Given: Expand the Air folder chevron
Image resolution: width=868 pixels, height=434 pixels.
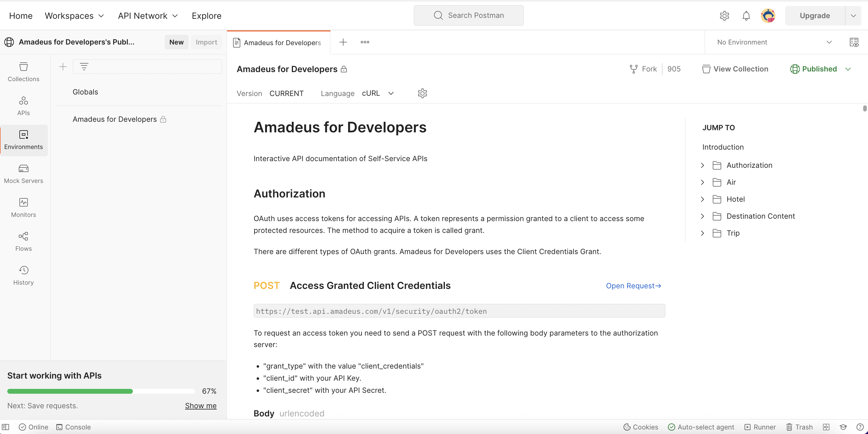Looking at the screenshot, I should click(x=702, y=182).
